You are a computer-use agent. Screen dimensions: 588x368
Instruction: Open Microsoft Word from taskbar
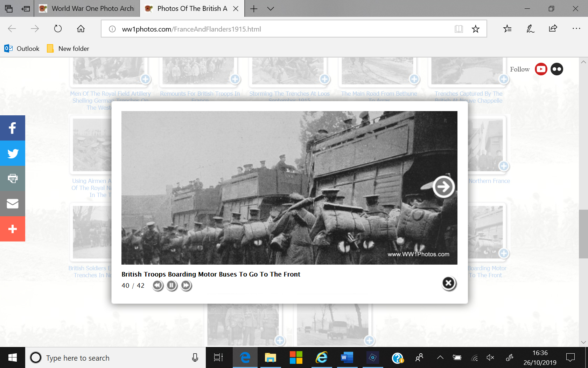pos(347,358)
